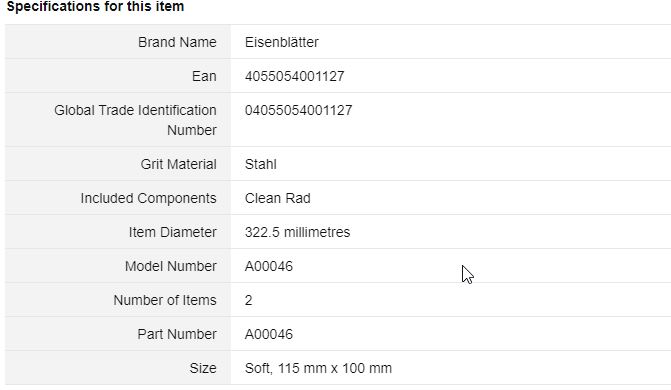Viewport: 671px width, 390px height.
Task: Click the value 04055054001127
Action: (298, 110)
